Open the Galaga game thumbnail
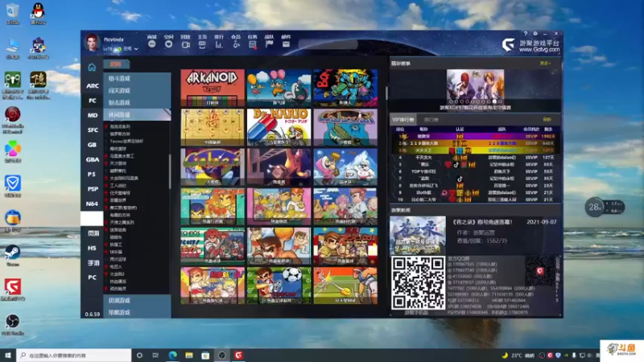 click(x=213, y=167)
